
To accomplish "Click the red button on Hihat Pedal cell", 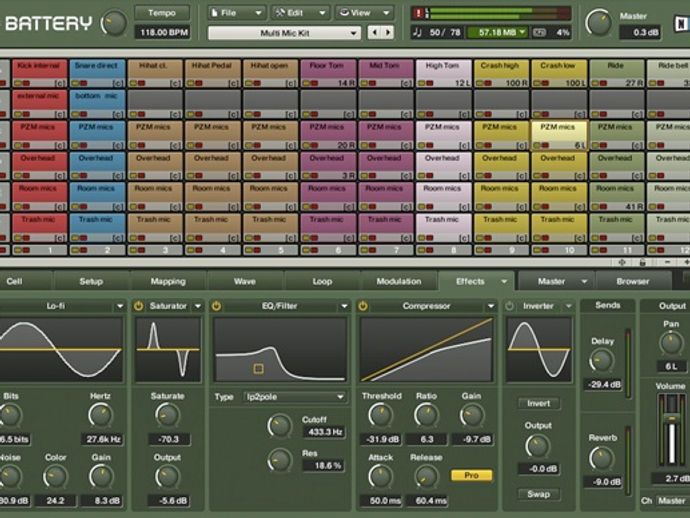I will click(x=199, y=83).
